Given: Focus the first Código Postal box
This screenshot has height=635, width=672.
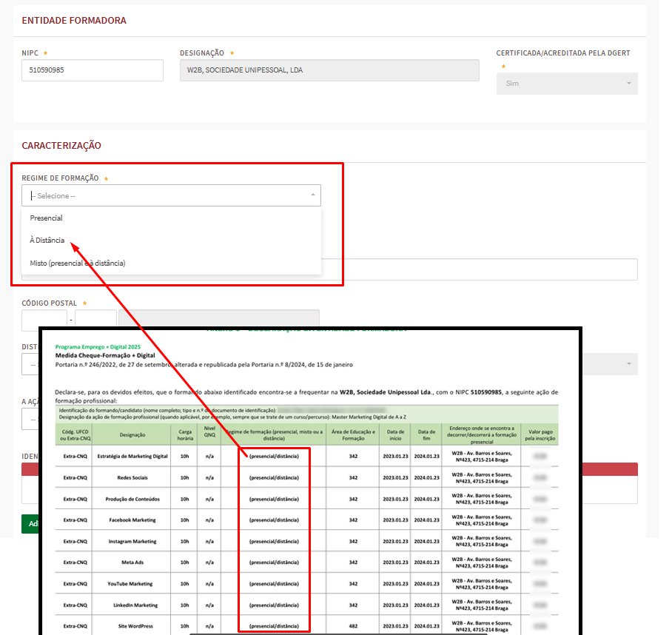Looking at the screenshot, I should click(44, 320).
